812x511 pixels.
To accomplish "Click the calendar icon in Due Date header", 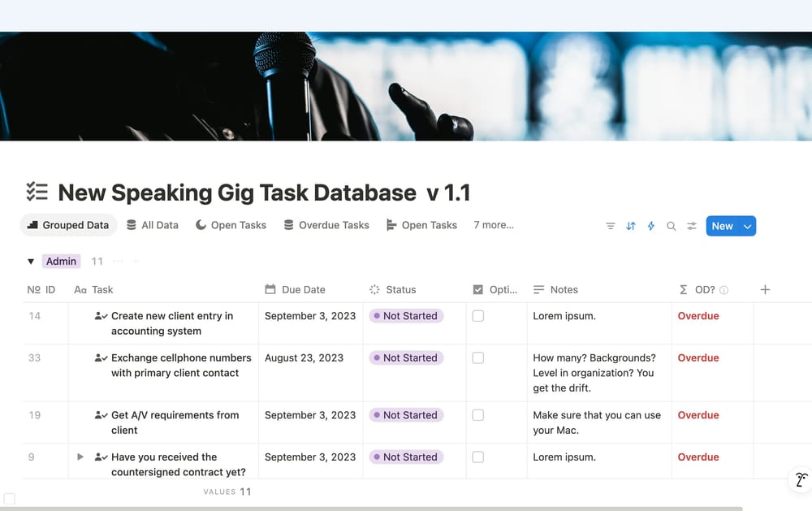I will point(270,289).
